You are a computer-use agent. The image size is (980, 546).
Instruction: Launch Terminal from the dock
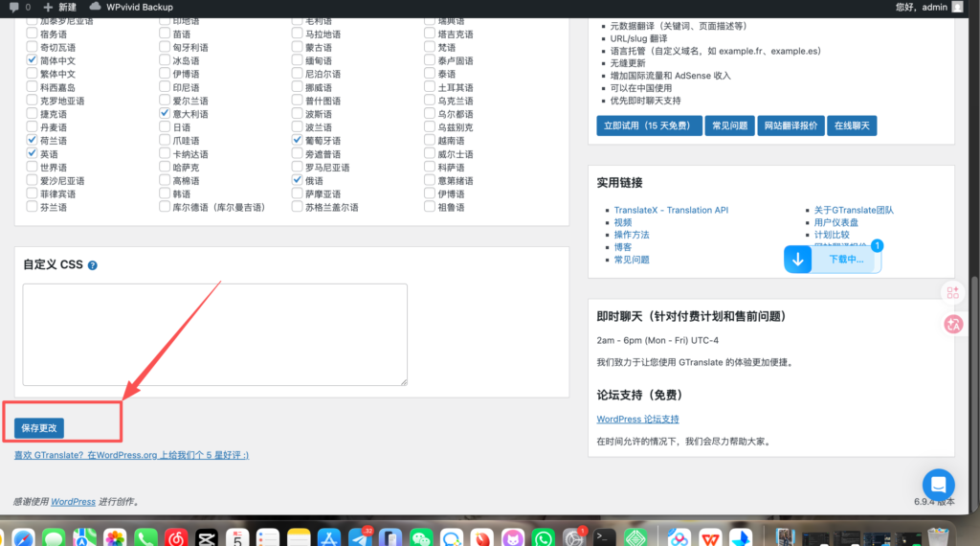point(605,538)
